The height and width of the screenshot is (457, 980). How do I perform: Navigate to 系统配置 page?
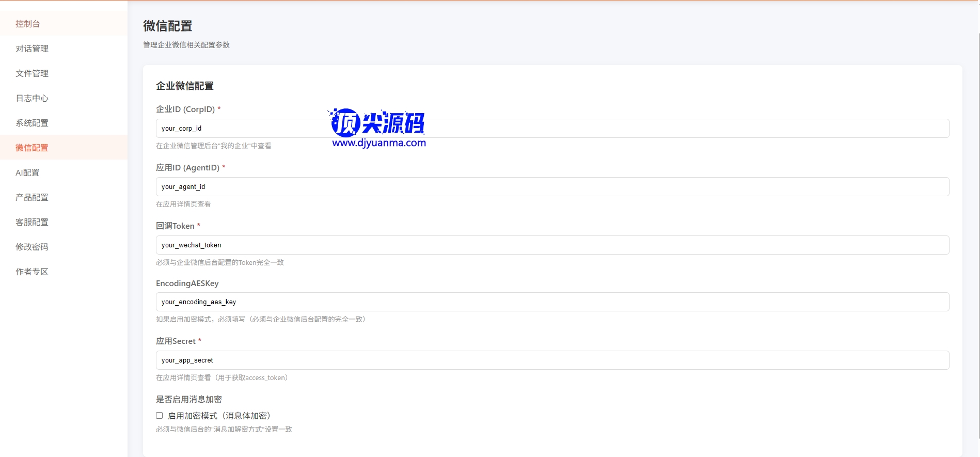point(32,123)
